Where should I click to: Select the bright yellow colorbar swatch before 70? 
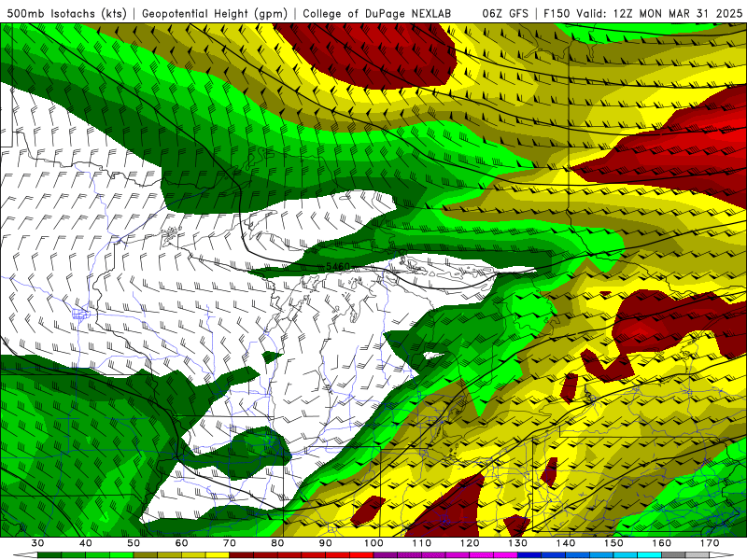(218, 555)
